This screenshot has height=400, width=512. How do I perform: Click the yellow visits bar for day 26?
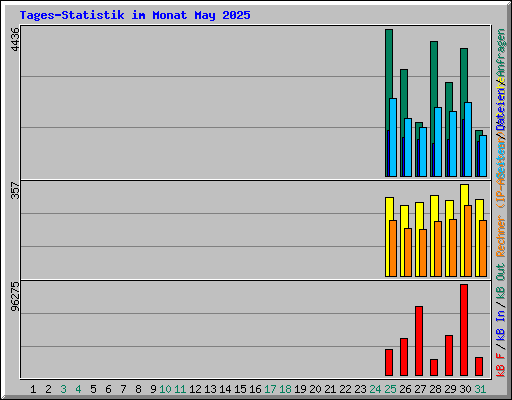pyautogui.click(x=404, y=217)
